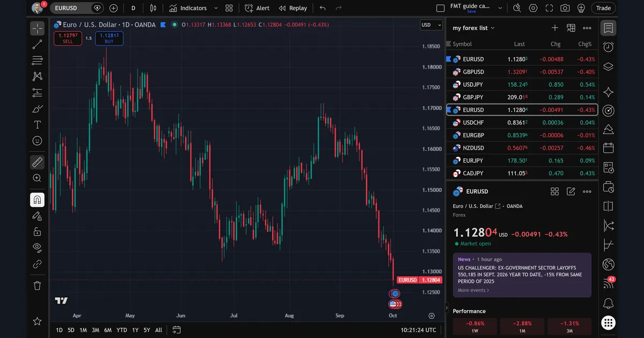Open the layout setup square icon

pos(441,8)
